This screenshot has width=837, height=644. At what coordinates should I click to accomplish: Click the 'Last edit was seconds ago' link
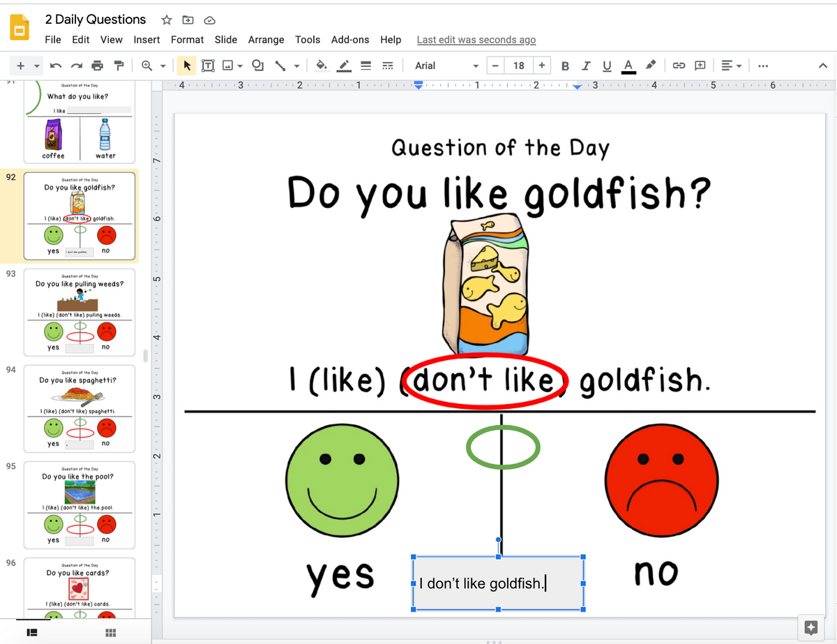click(x=476, y=40)
